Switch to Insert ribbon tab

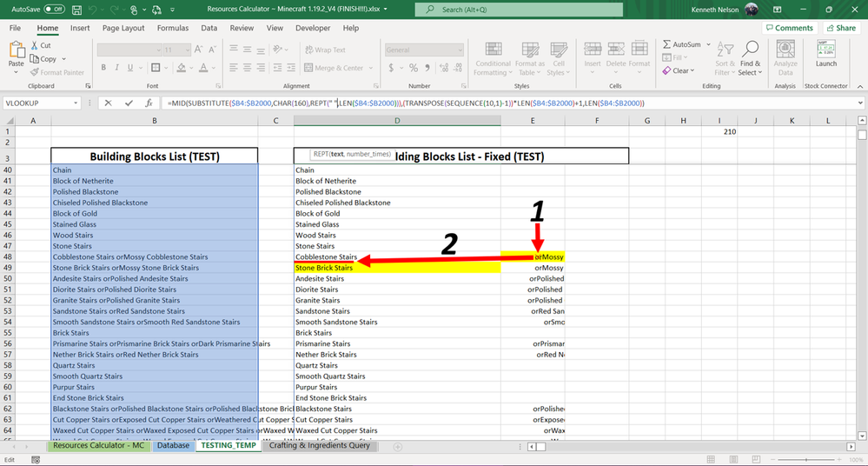tap(80, 28)
